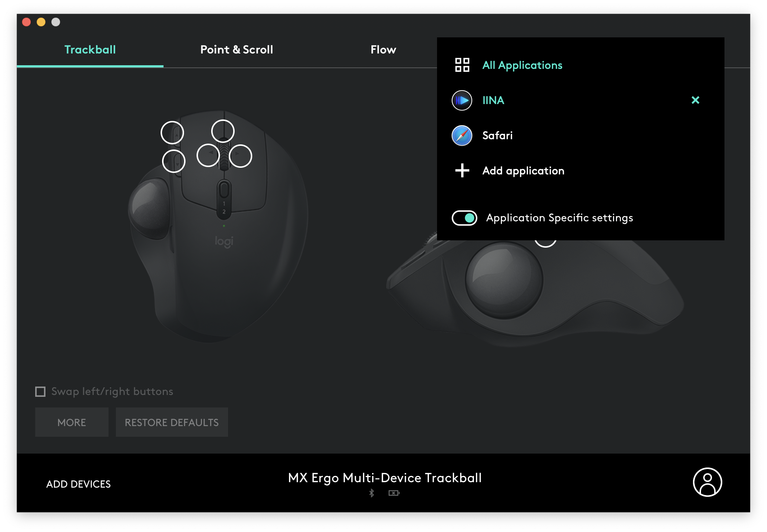Click the All Applications grid icon
Screen dimensions: 767x532
click(462, 65)
